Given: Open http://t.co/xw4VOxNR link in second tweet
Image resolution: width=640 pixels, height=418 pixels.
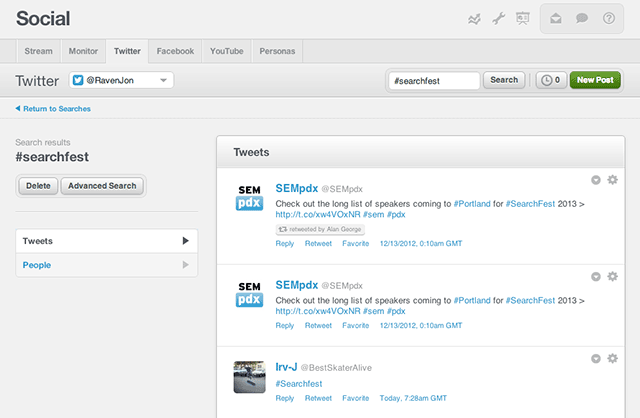Looking at the screenshot, I should 318,311.
